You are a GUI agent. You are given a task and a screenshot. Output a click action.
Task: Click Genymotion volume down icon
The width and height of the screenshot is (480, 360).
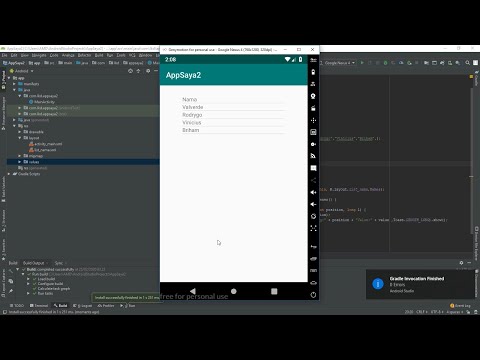313,204
